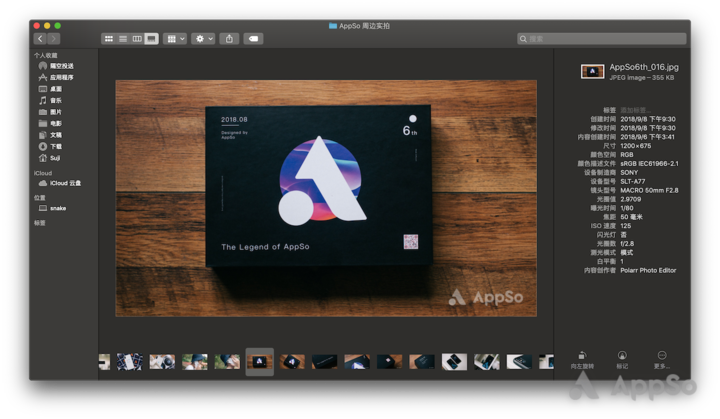Viewport: 720px width, 419px height.
Task: Select the patterned cards thumbnail in strip
Action: (x=129, y=362)
